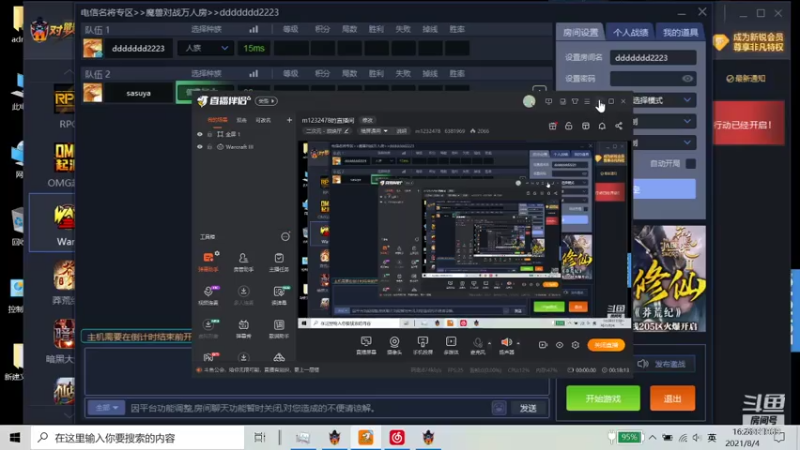
Task: Add a new scene with plus icon
Action: (289, 120)
